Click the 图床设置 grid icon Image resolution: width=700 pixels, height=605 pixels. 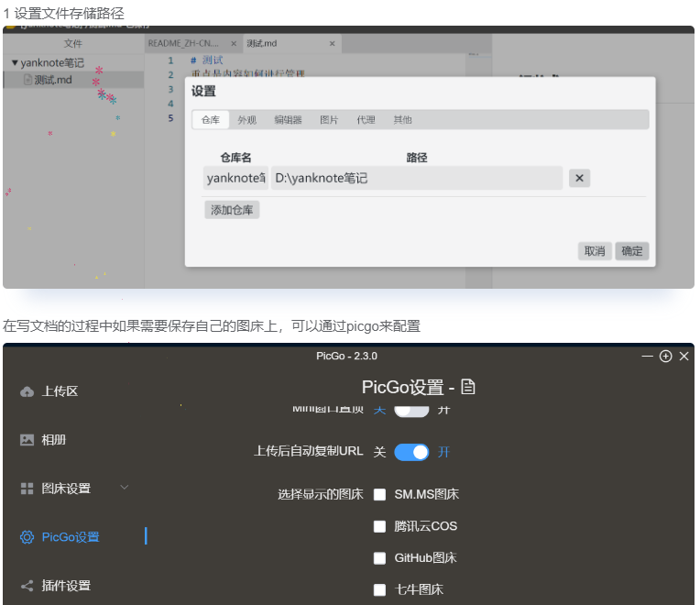point(27,489)
